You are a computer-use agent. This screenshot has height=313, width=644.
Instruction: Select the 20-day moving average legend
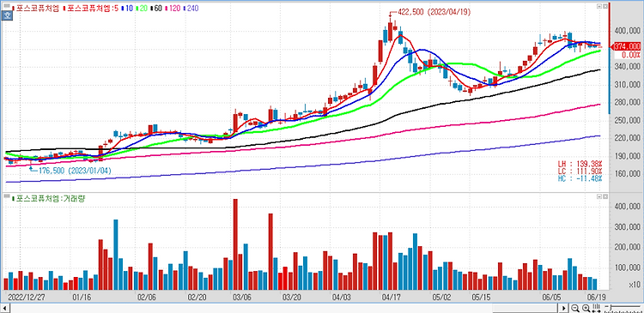(x=142, y=9)
